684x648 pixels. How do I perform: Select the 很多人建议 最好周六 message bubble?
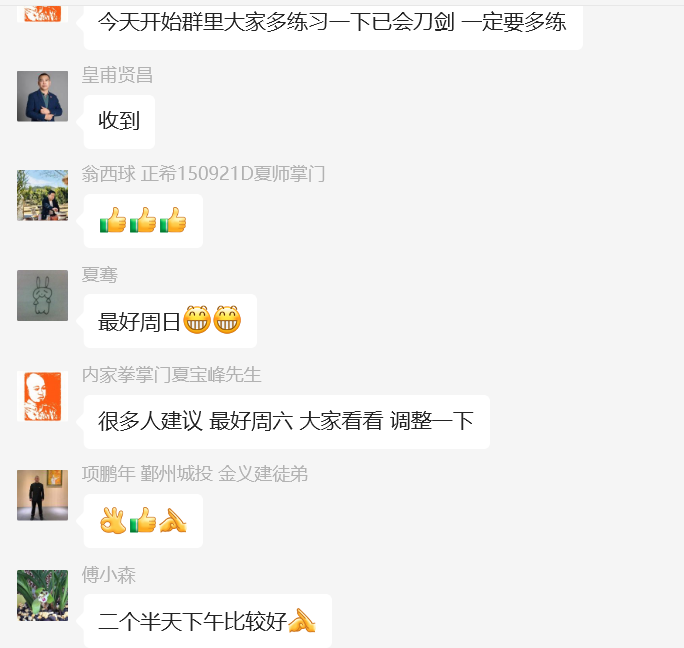287,422
